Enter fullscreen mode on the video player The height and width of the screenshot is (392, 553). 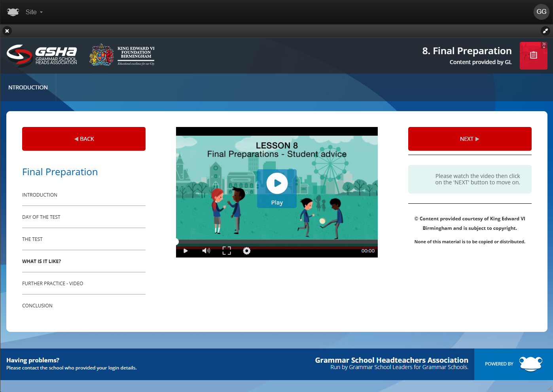226,251
